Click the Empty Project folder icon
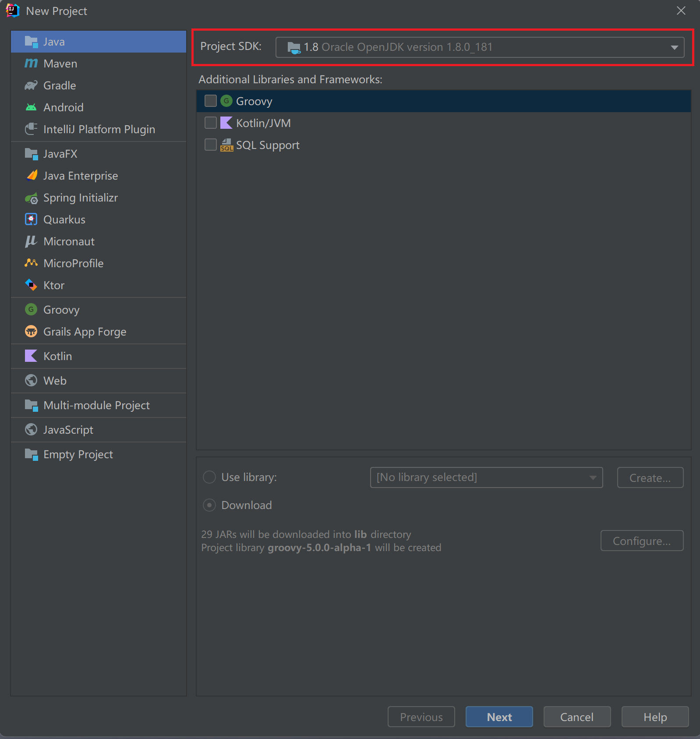The image size is (700, 739). (31, 454)
